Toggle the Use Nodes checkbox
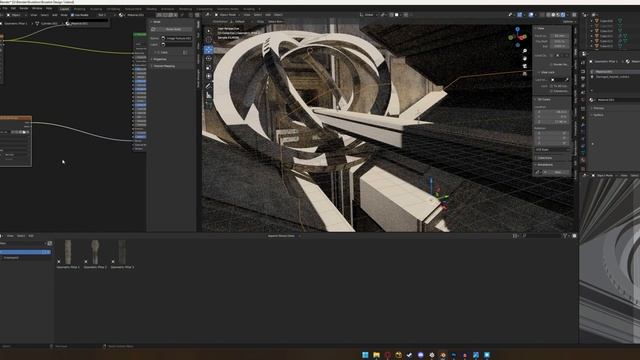 click(x=72, y=15)
